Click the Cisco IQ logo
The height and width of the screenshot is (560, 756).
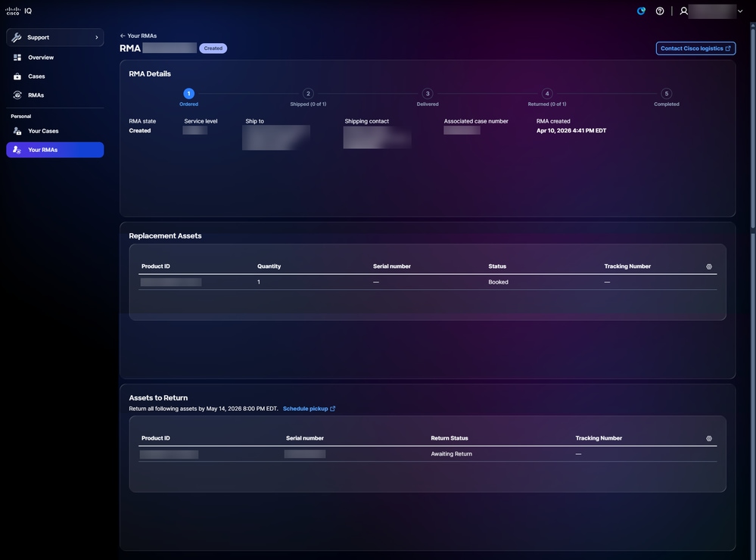(18, 11)
